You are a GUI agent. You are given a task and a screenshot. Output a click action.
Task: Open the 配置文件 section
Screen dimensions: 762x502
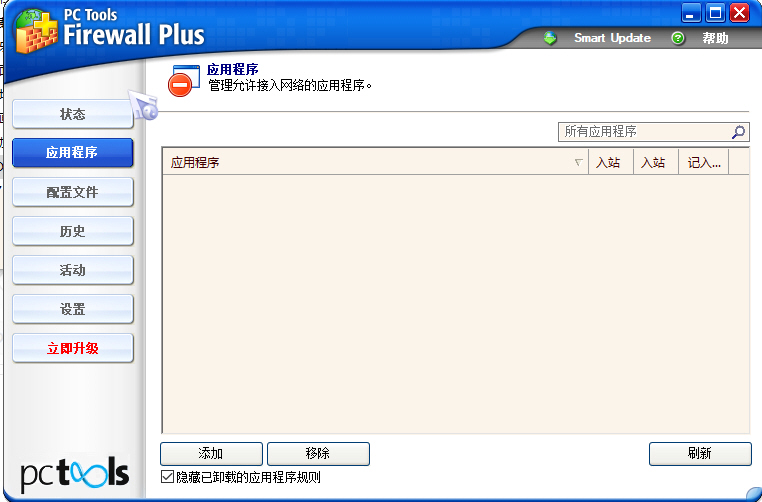(73, 192)
